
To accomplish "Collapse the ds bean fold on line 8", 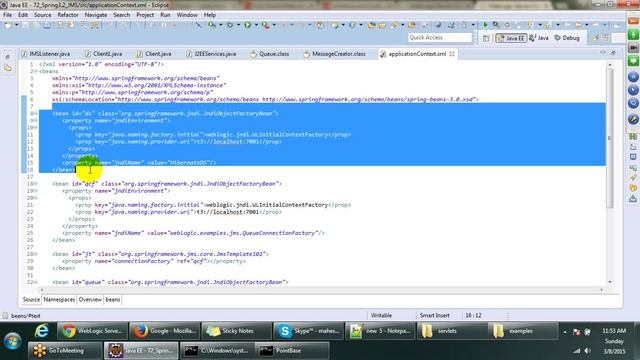I will (x=36, y=113).
